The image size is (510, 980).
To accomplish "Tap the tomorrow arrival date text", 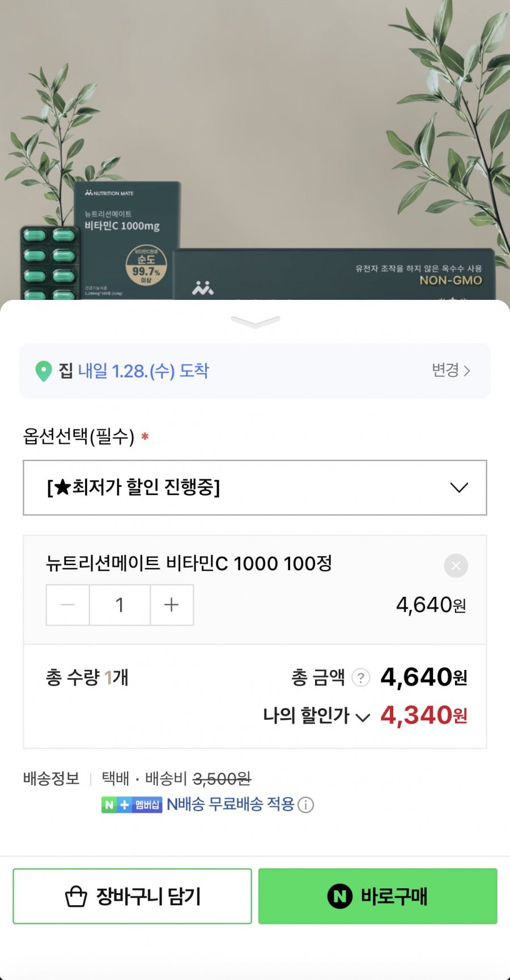I will coord(143,371).
